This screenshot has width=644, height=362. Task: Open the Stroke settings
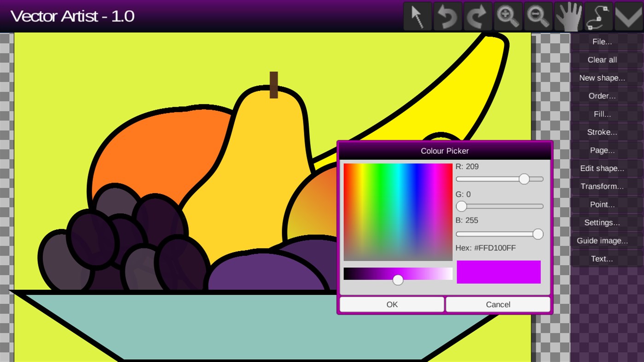[x=602, y=132]
